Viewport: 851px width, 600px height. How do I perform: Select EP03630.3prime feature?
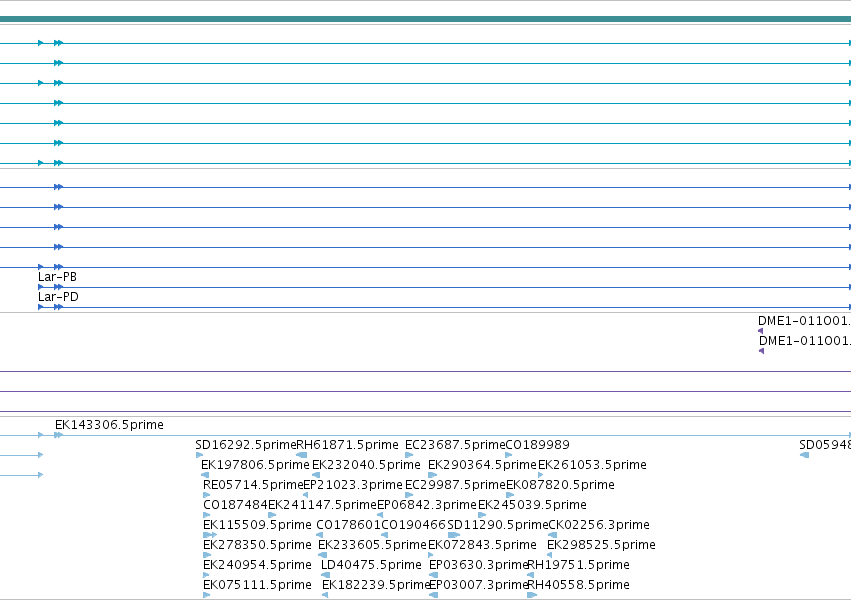pos(478,565)
